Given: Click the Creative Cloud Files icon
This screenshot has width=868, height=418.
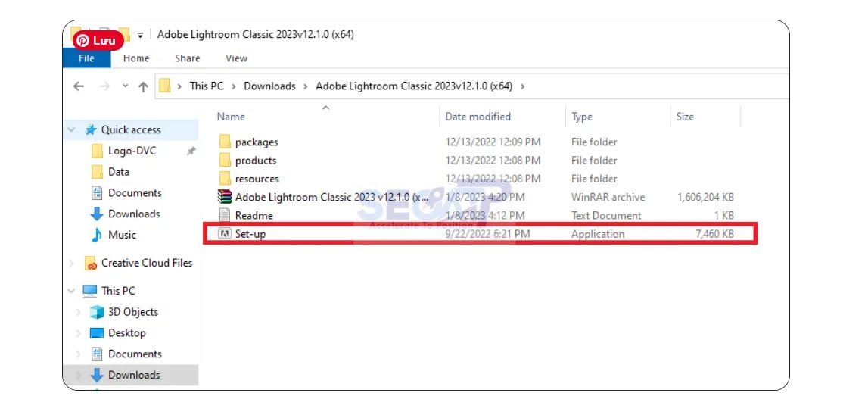Looking at the screenshot, I should pos(90,264).
